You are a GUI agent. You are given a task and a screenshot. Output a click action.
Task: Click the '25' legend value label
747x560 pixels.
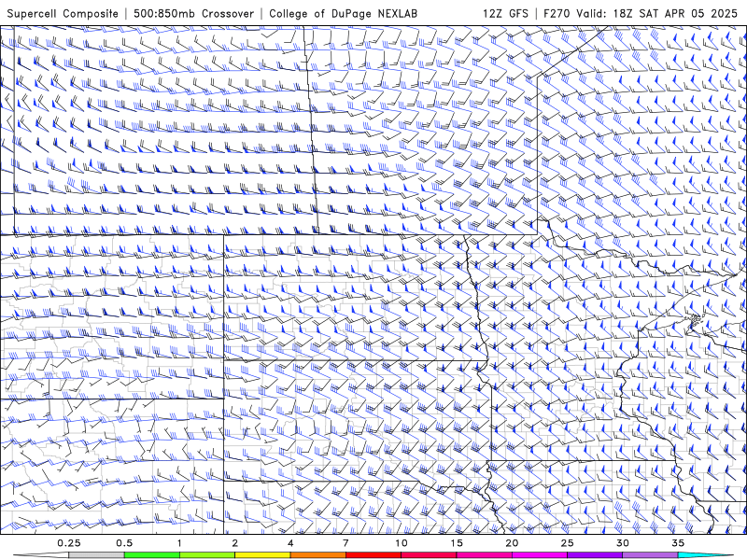point(568,543)
